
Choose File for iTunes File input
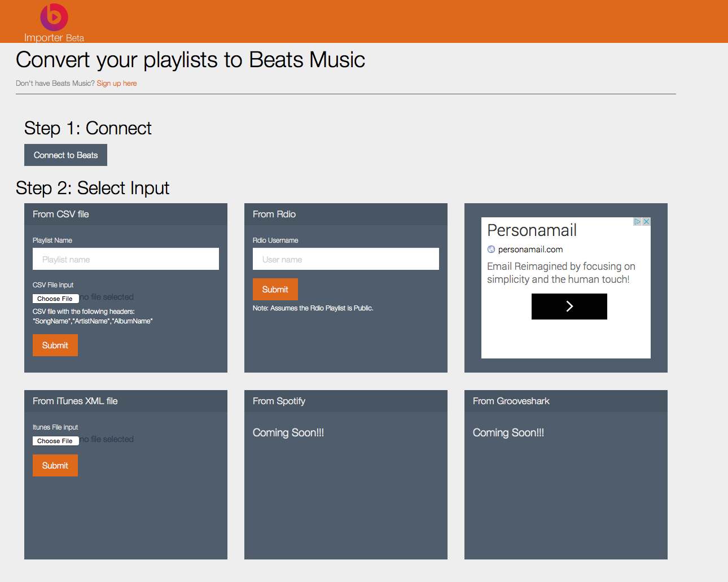tap(55, 441)
